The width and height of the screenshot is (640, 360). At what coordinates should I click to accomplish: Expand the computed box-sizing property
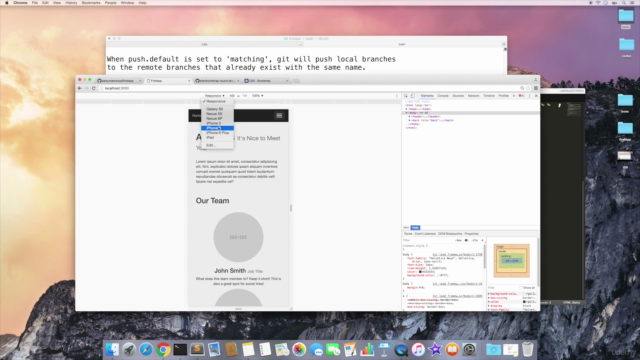pyautogui.click(x=489, y=298)
